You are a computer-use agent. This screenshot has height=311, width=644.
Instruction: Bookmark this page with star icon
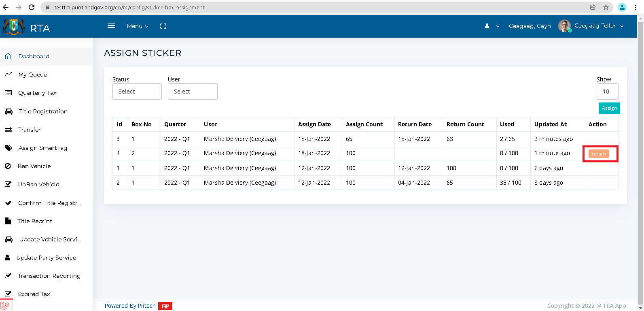(606, 7)
